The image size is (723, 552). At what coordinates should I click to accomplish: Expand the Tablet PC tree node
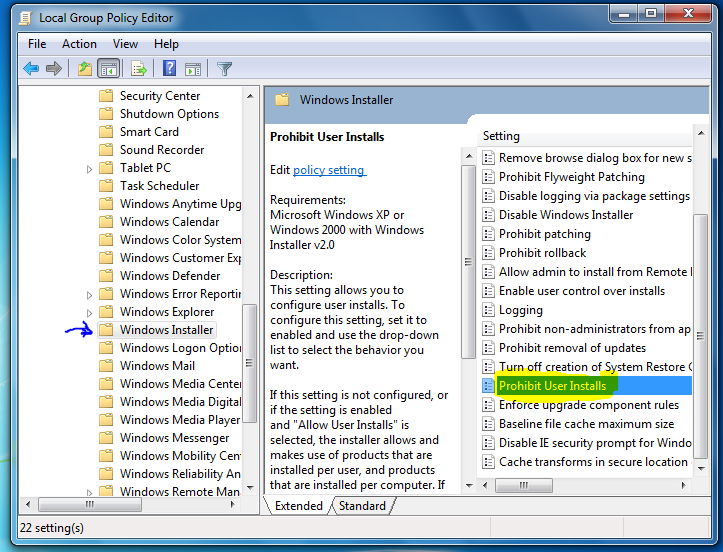89,169
